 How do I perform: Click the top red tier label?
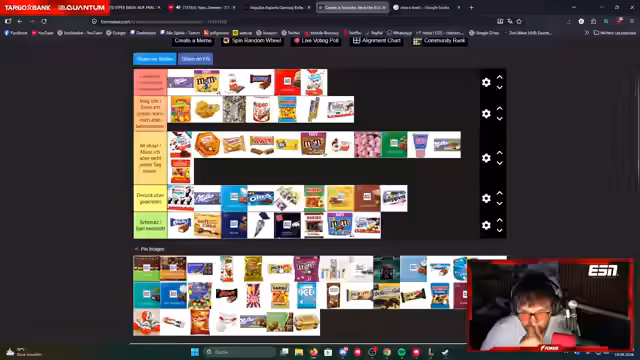(150, 82)
